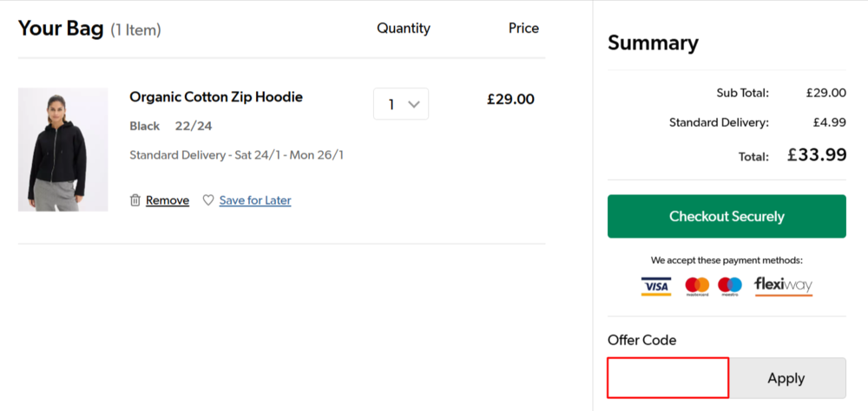Viewport: 868px width, 411px height.
Task: Click the Save for Later link
Action: (x=255, y=200)
